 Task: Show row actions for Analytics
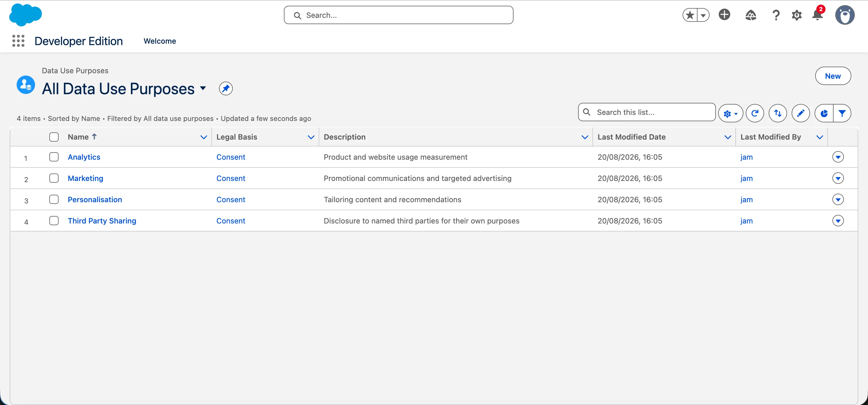(x=838, y=157)
